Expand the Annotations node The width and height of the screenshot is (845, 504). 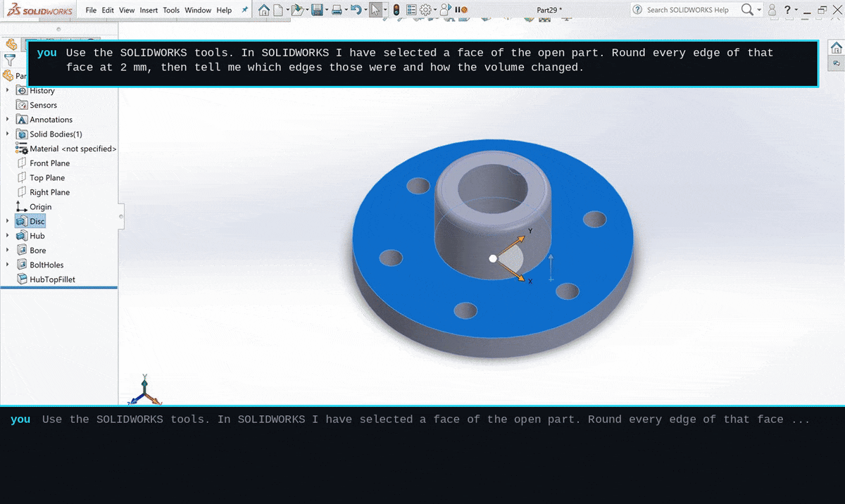(x=8, y=119)
